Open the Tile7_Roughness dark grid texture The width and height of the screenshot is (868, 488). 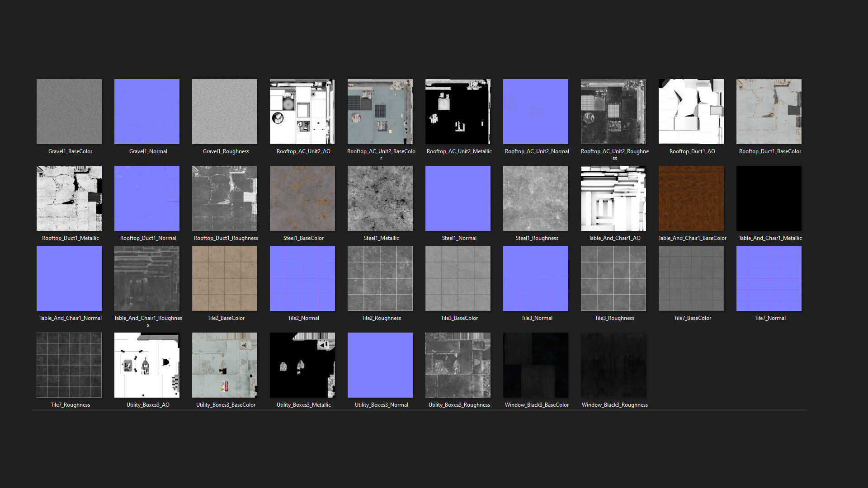pos(69,365)
